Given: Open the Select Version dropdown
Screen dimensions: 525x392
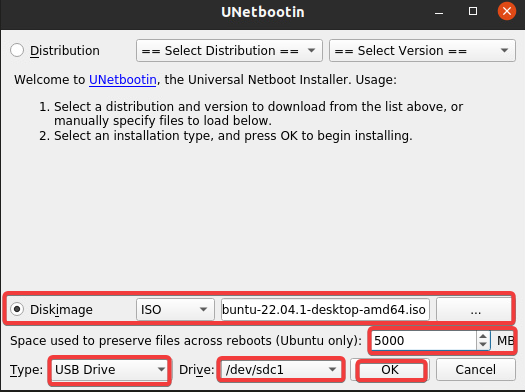Looking at the screenshot, I should 422,51.
